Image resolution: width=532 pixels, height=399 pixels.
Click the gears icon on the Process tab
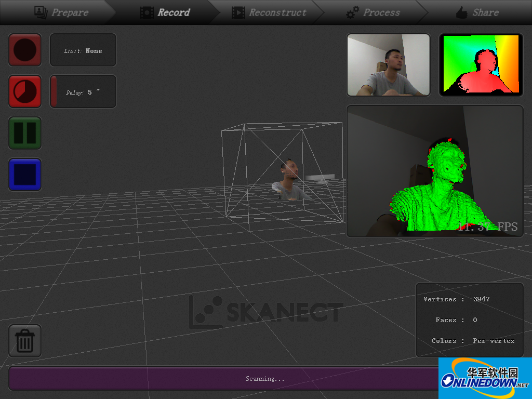(353, 12)
